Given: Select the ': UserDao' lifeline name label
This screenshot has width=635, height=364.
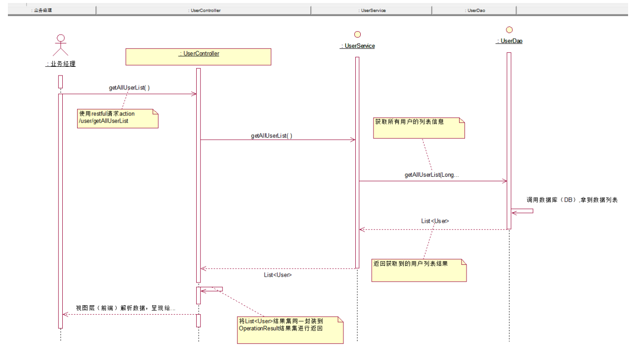Looking at the screenshot, I should tap(509, 41).
